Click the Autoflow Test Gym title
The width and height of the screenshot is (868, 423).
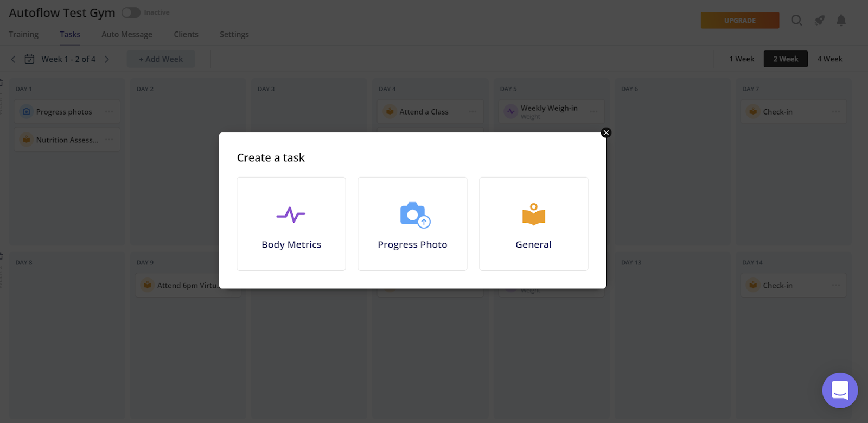pos(62,13)
